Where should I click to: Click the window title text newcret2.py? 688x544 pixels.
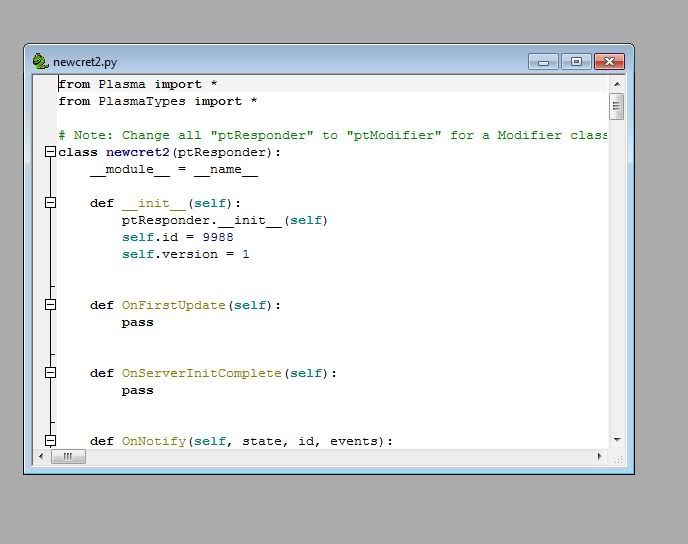(85, 62)
